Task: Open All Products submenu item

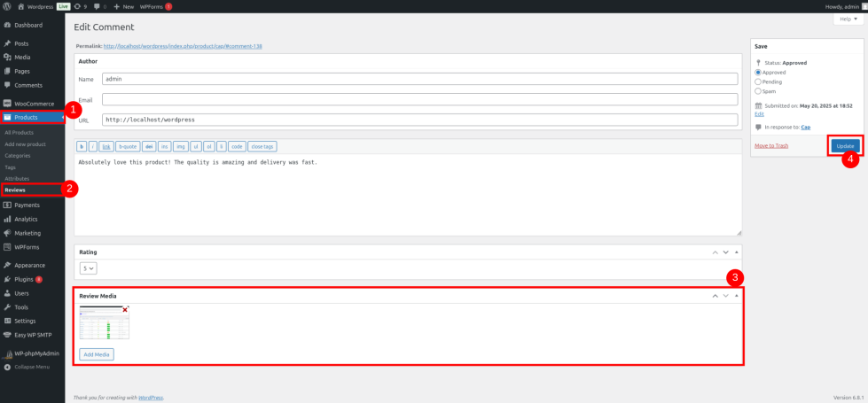Action: click(19, 132)
